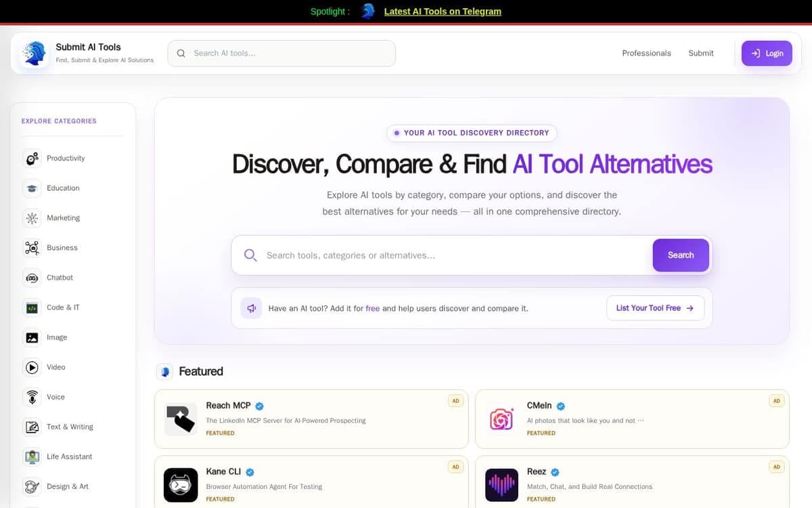Click 'Browser Automation Agent For Testing' text
This screenshot has width=812, height=508.
tap(264, 487)
